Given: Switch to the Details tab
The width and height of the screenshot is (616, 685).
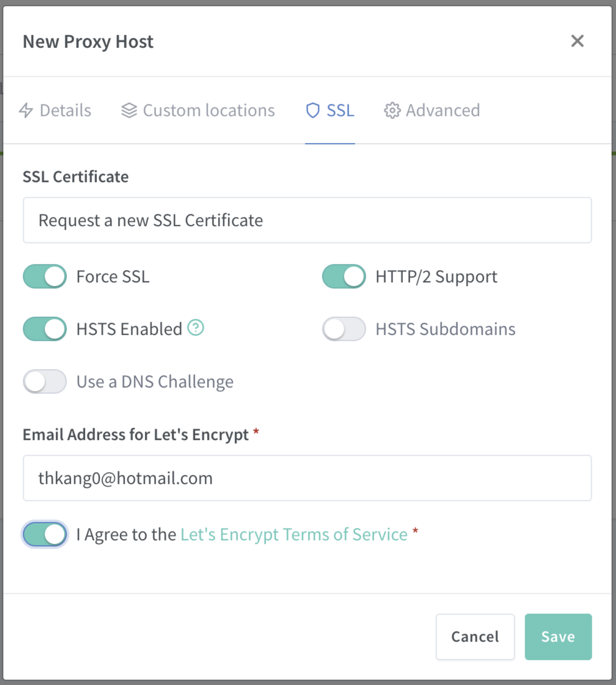Looking at the screenshot, I should [x=55, y=110].
